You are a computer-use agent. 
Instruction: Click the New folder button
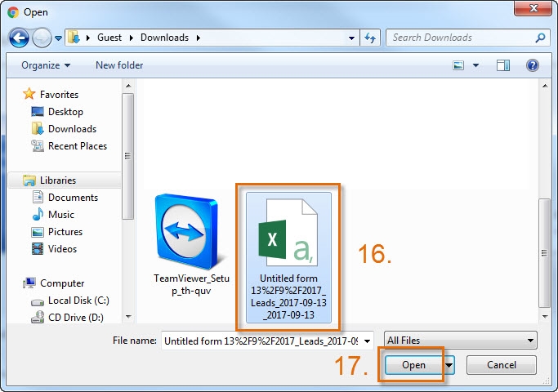click(119, 65)
